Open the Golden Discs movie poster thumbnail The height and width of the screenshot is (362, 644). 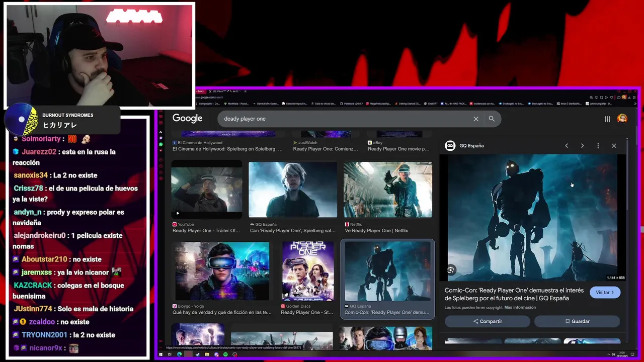point(308,271)
